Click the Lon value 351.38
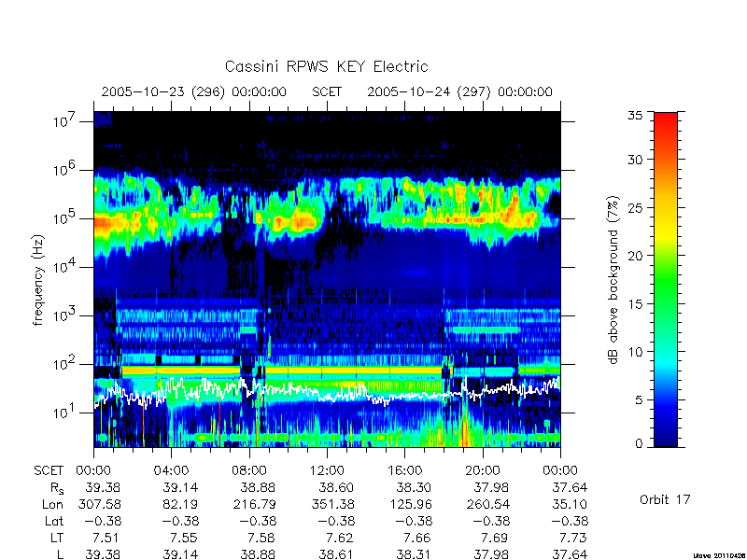The width and height of the screenshot is (747, 560). (332, 504)
